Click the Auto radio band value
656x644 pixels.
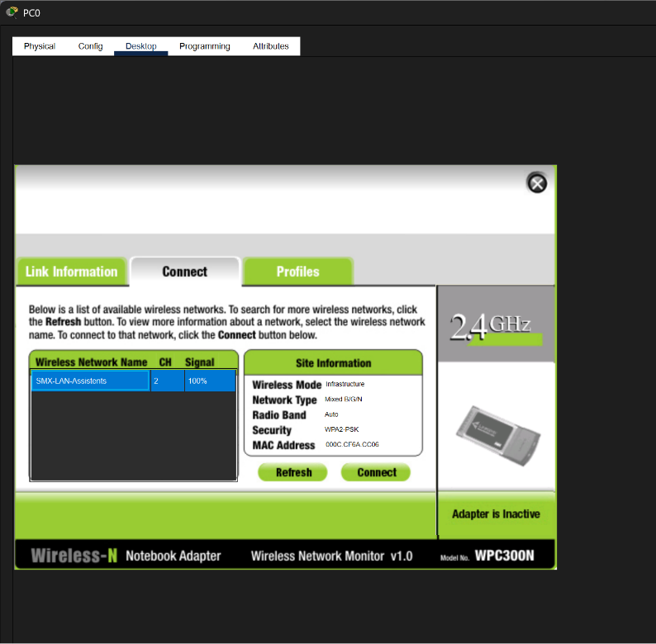point(331,414)
